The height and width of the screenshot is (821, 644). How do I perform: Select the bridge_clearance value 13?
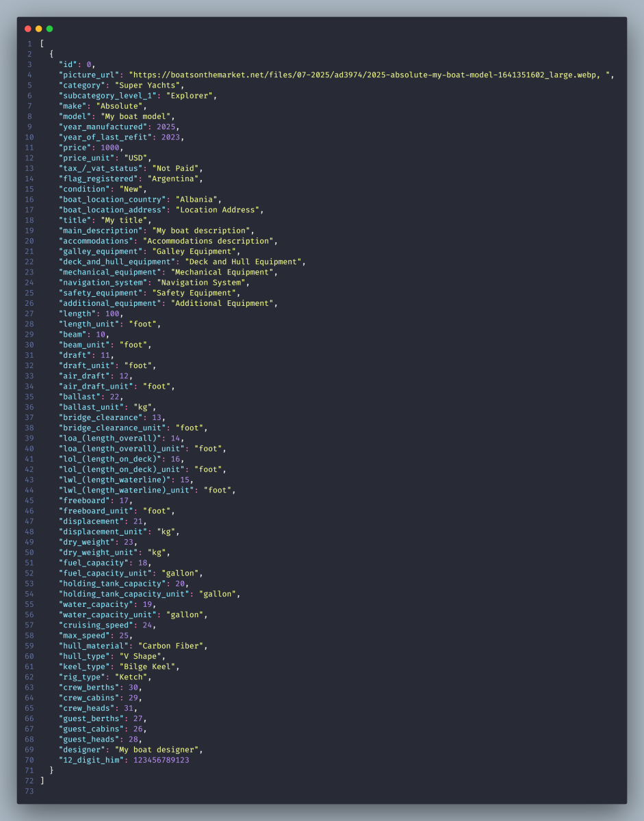[157, 417]
